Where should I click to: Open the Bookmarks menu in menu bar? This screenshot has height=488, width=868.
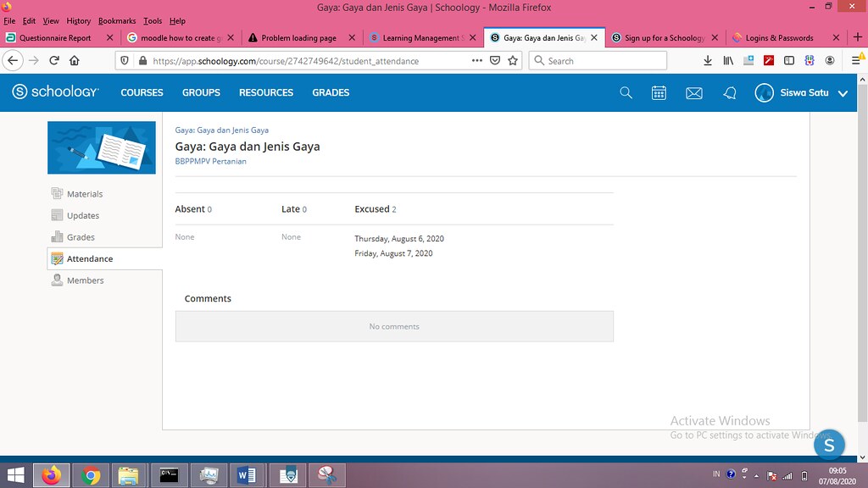coord(117,21)
